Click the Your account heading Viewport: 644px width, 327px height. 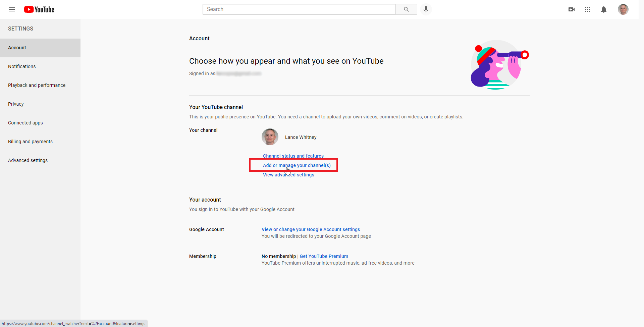(x=205, y=200)
